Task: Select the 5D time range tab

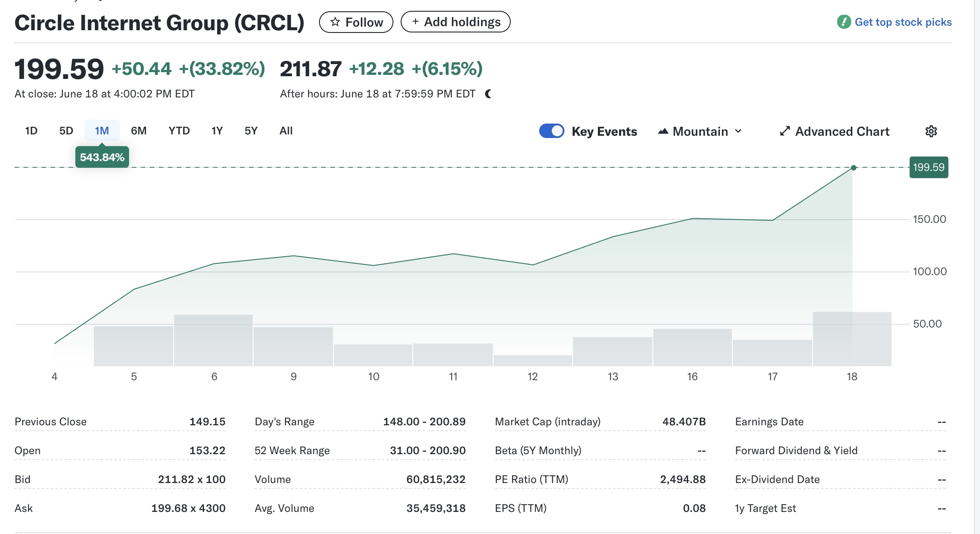Action: (x=66, y=131)
